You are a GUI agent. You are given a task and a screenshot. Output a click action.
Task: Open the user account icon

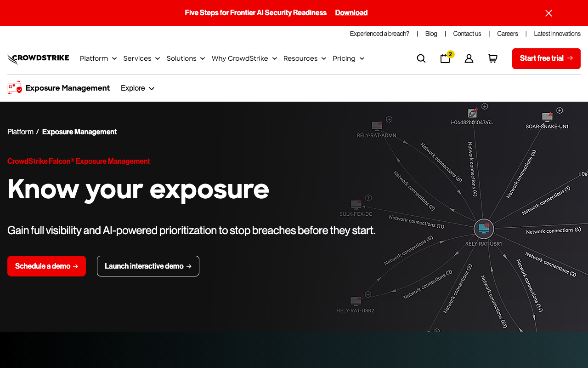click(469, 58)
